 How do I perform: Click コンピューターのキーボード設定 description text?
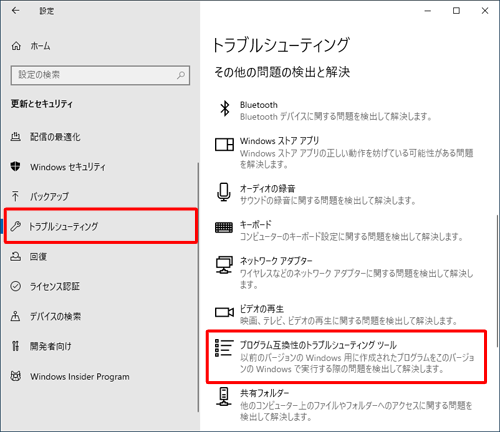(352, 237)
